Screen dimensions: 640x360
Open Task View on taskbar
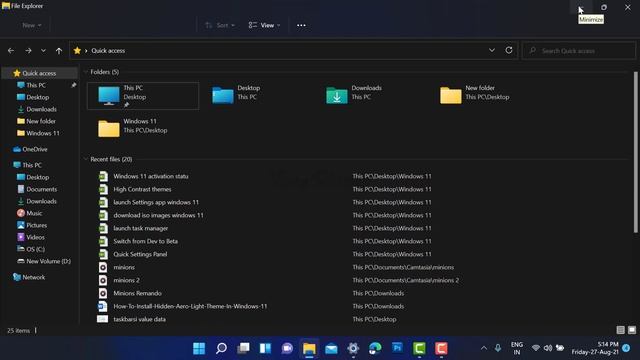(x=243, y=348)
